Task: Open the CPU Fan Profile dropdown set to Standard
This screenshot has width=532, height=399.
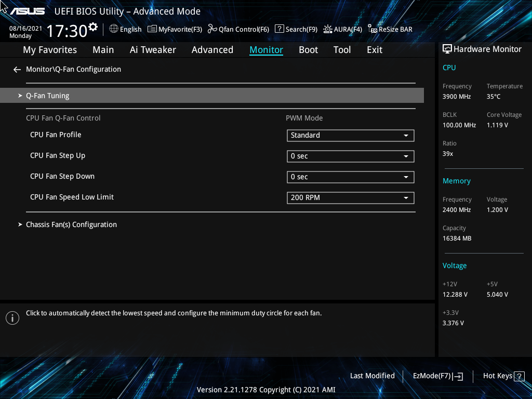Action: click(351, 136)
